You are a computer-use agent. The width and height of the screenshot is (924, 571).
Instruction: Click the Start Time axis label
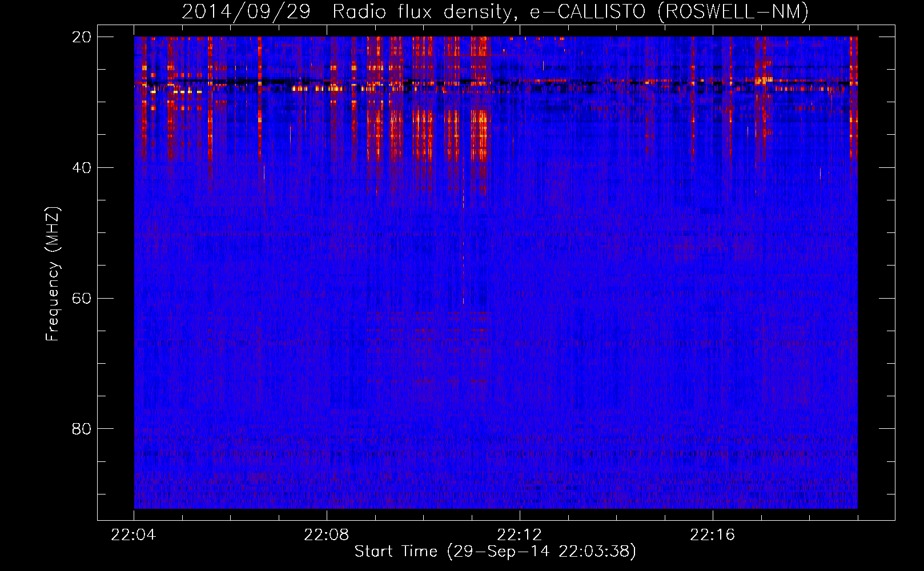click(495, 552)
